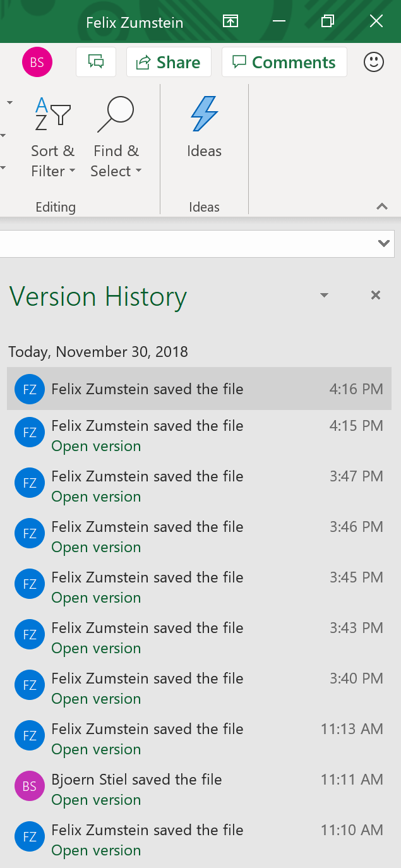Open the 3:47 PM version
The image size is (401, 868).
(96, 497)
